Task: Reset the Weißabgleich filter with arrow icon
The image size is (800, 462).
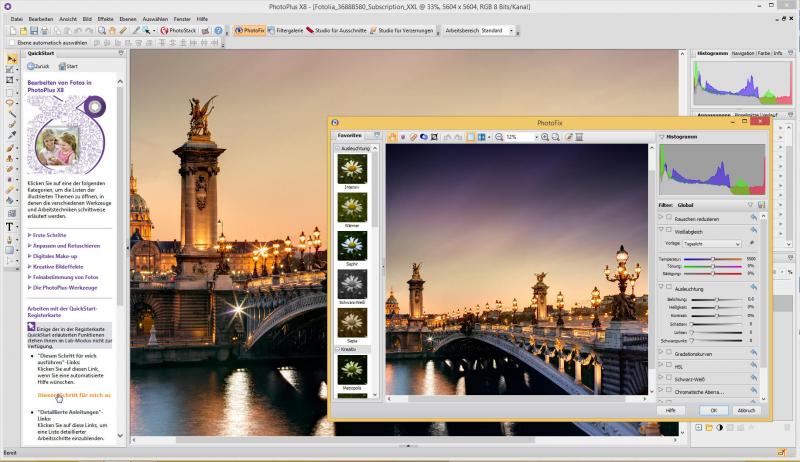Action: click(x=752, y=230)
